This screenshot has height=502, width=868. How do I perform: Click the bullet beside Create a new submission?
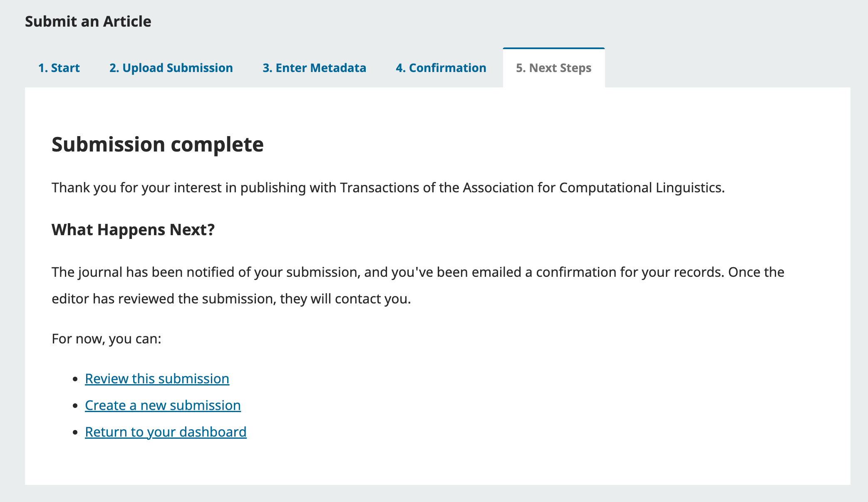(75, 406)
